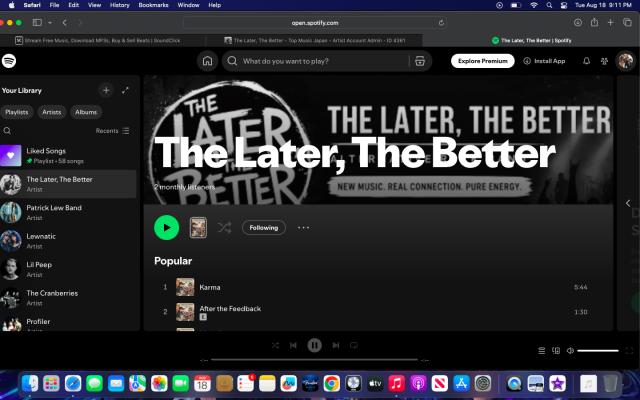The width and height of the screenshot is (640, 400).
Task: Open the Music app from the dock
Action: (x=396, y=384)
